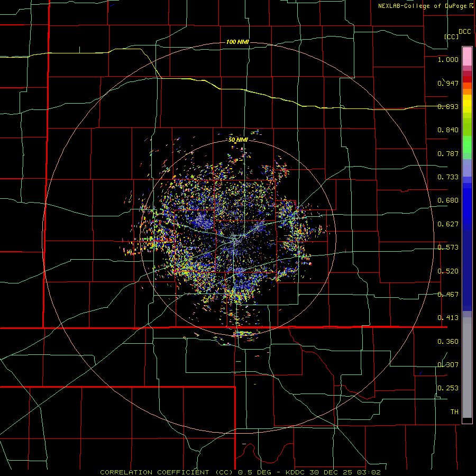
Task: Pick the lavender segment of the color bar
Action: pyautogui.click(x=467, y=168)
